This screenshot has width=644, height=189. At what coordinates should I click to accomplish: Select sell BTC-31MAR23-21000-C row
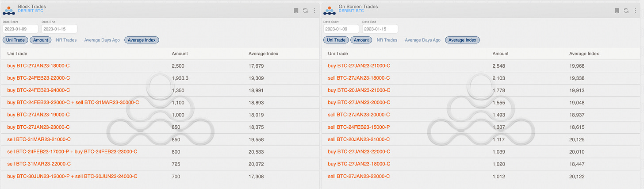tap(160, 139)
